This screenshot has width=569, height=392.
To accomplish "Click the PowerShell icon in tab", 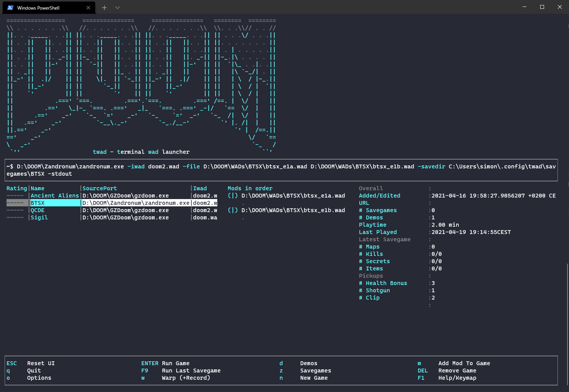I will point(10,8).
